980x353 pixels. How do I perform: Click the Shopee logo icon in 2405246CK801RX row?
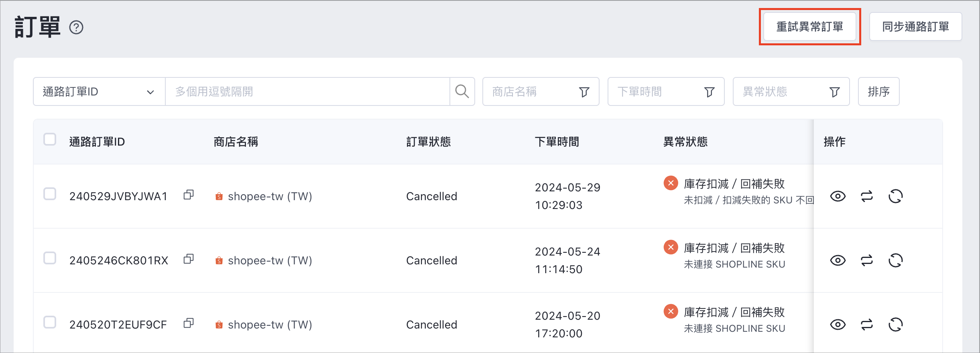pyautogui.click(x=219, y=261)
